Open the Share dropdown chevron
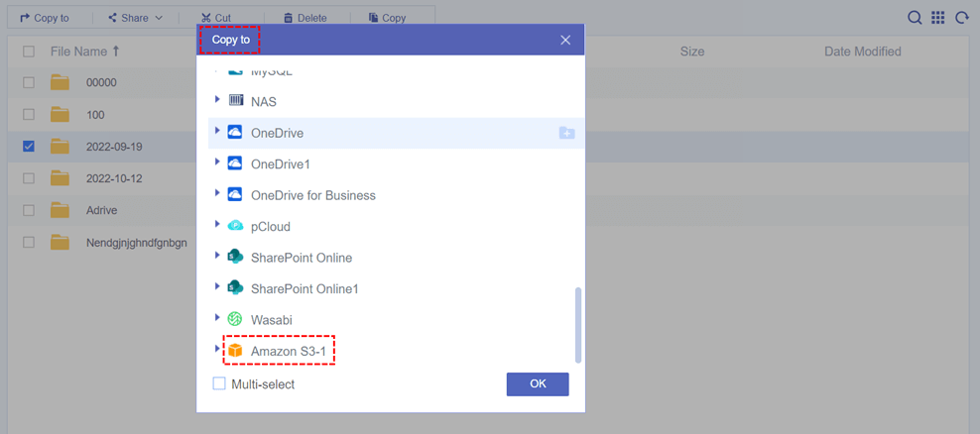The width and height of the screenshot is (980, 434). pyautogui.click(x=158, y=18)
